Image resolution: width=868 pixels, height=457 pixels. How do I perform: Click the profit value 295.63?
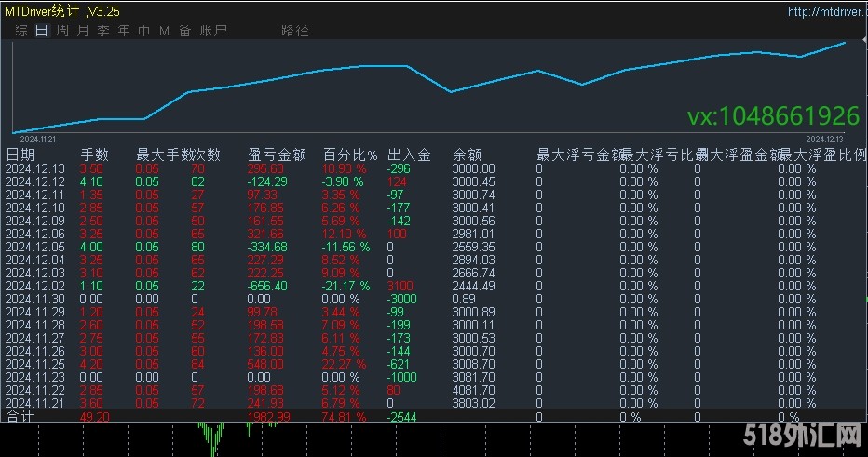coord(265,168)
